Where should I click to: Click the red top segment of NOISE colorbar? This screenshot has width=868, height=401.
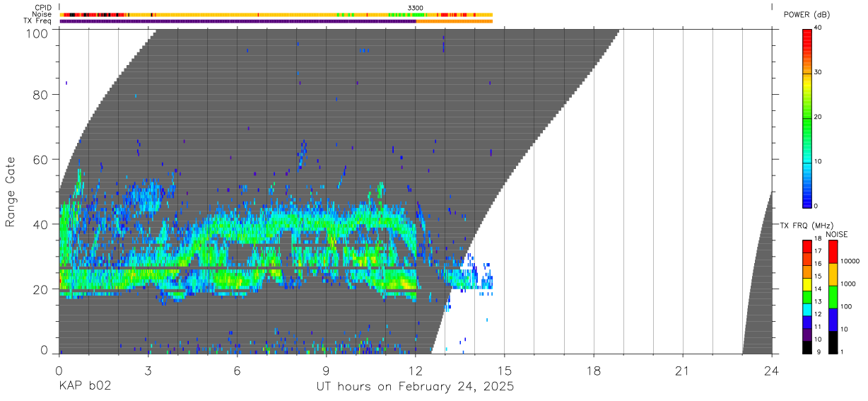[833, 252]
